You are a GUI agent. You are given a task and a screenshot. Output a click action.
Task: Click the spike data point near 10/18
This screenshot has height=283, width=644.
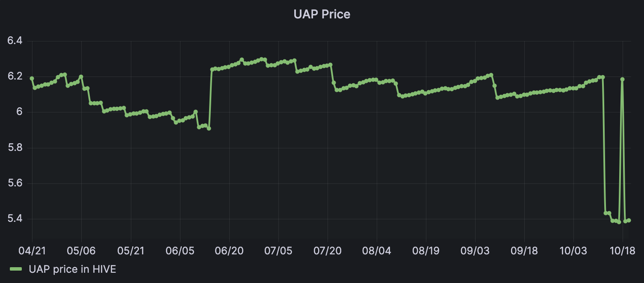[x=622, y=79]
